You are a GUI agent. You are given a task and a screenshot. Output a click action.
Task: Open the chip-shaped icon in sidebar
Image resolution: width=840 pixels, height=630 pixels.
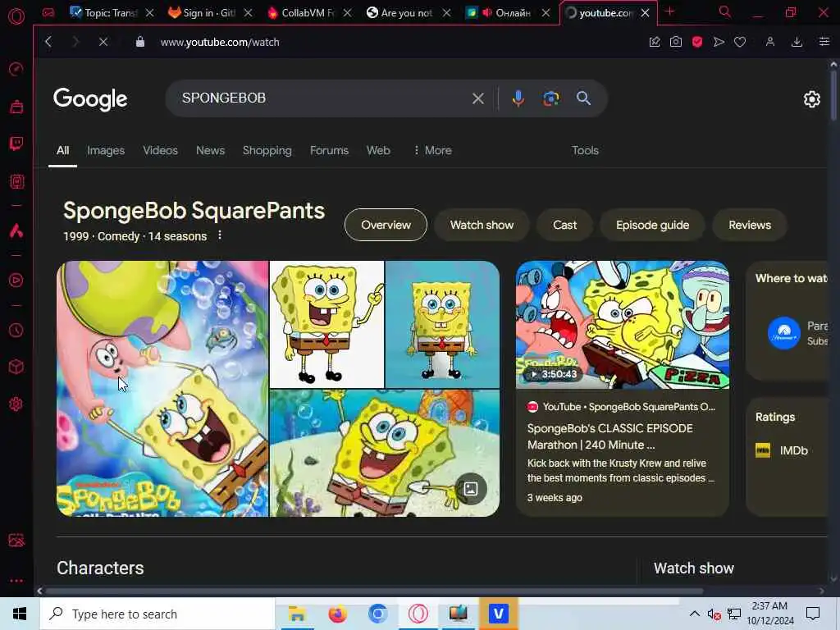16,181
